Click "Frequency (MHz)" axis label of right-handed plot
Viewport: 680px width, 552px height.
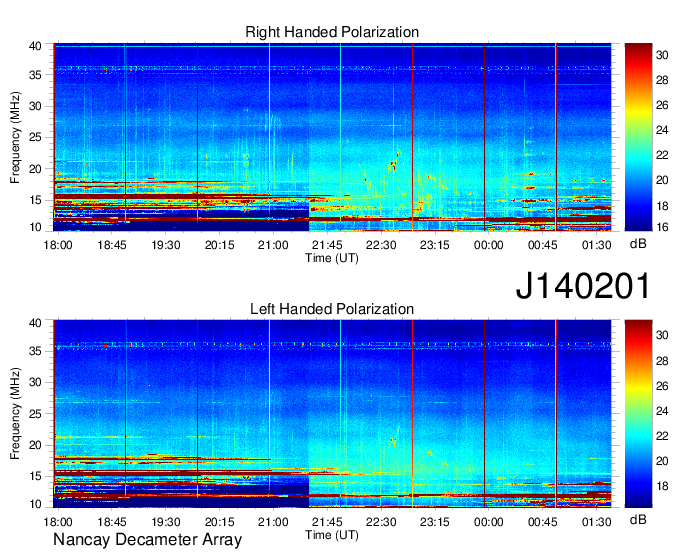[15, 137]
